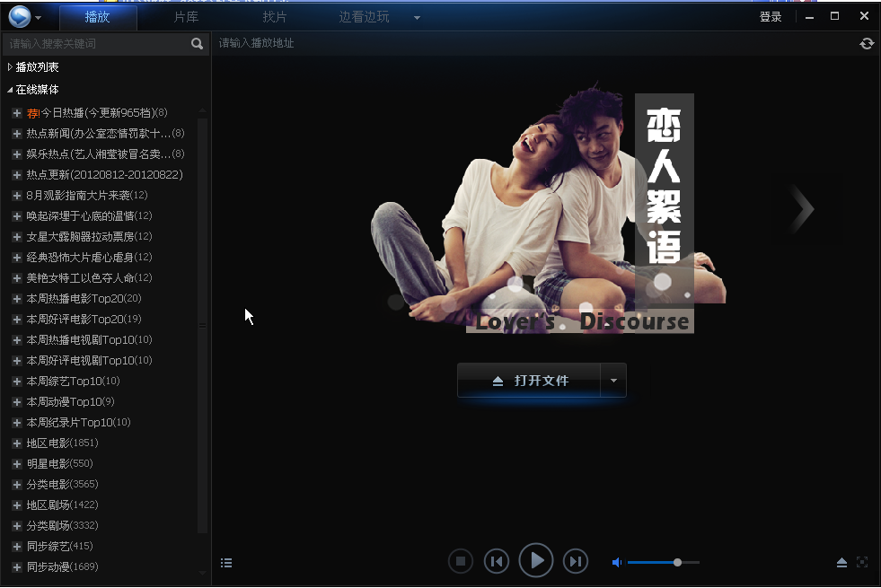
Task: Click the search keyword input field
Action: [x=95, y=43]
